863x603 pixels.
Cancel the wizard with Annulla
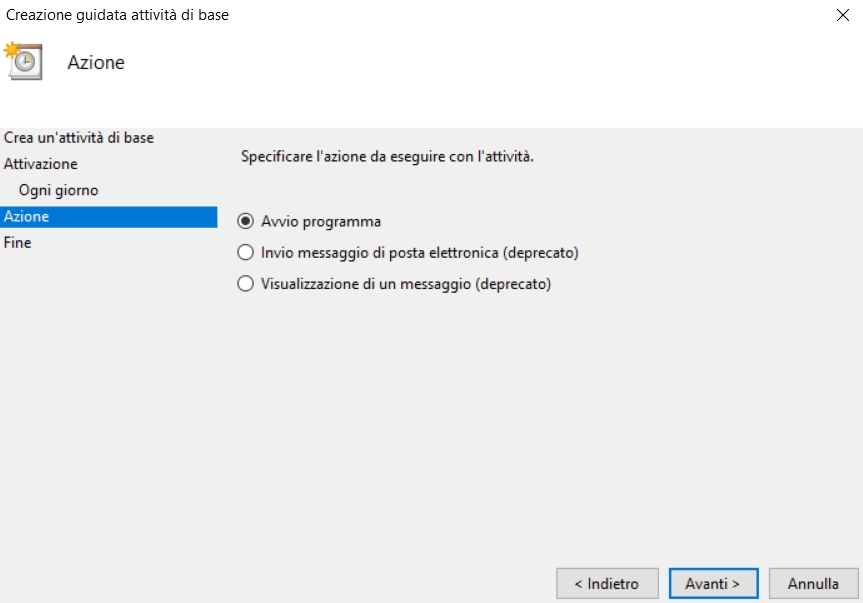813,583
